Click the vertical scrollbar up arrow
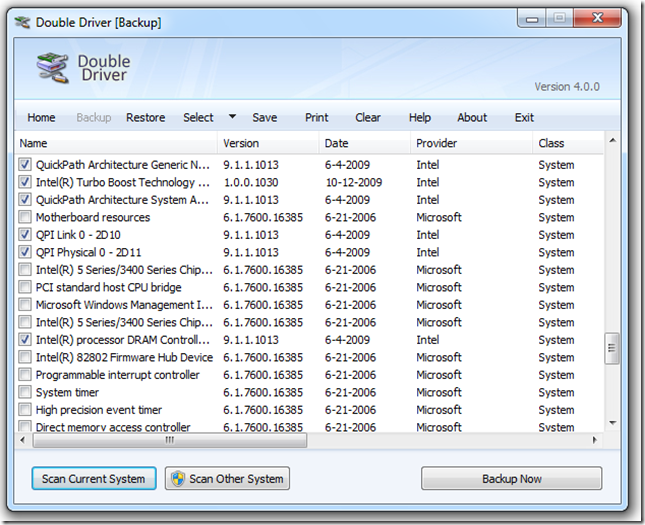The height and width of the screenshot is (525, 645). pyautogui.click(x=612, y=141)
